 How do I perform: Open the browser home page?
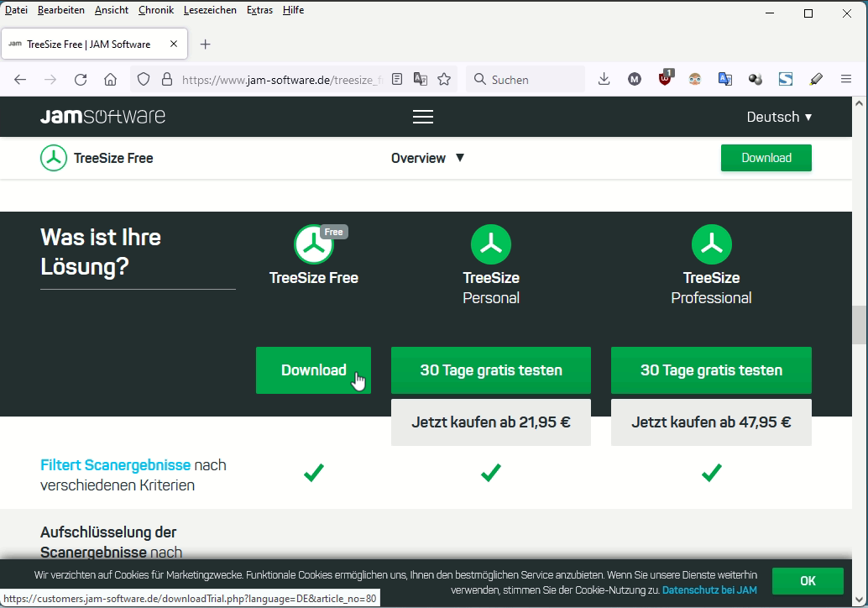pyautogui.click(x=111, y=79)
